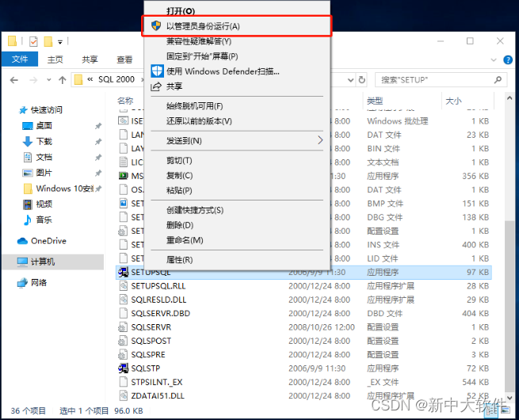Image resolution: width=519 pixels, height=420 pixels.
Task: Open the help question mark icon
Action: point(508,60)
